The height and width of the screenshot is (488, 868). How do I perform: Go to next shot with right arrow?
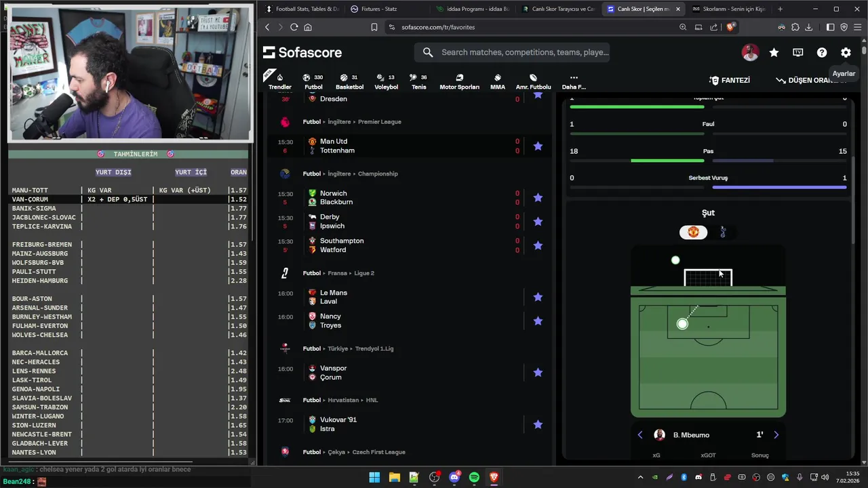(776, 434)
